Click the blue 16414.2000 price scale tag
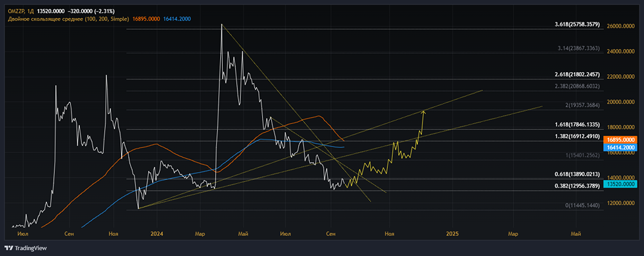The image size is (644, 256). click(620, 147)
